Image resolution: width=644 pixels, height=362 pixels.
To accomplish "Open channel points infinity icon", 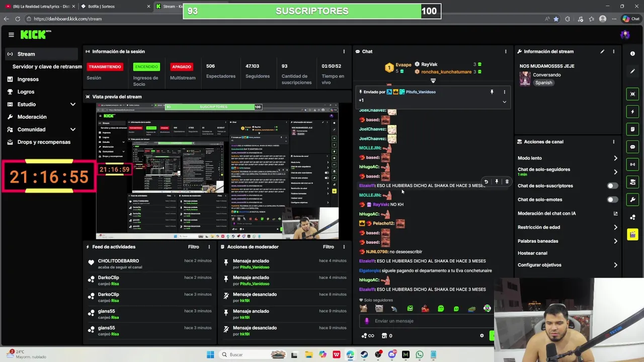I will (x=368, y=336).
